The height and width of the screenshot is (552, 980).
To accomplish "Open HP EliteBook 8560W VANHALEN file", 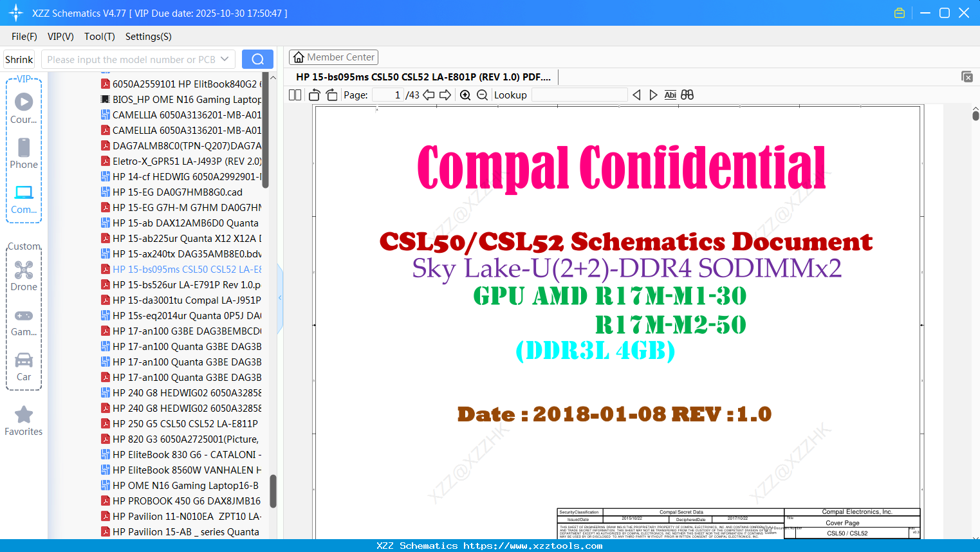I will tap(181, 470).
